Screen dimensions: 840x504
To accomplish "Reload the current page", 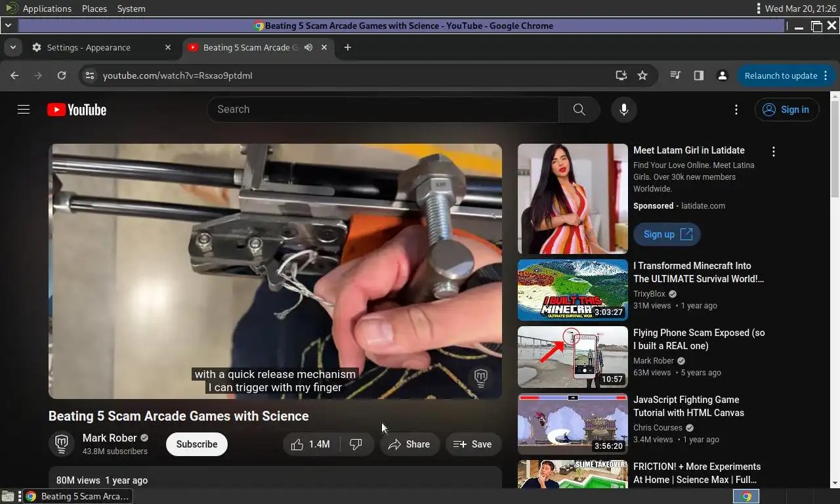I will pos(62,75).
